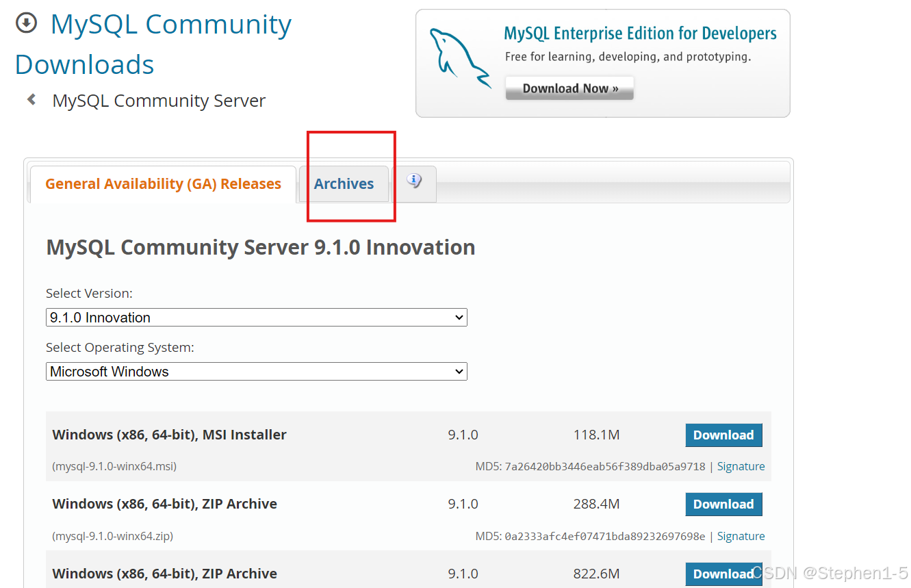
Task: Switch to the Archives tab
Action: pos(344,184)
